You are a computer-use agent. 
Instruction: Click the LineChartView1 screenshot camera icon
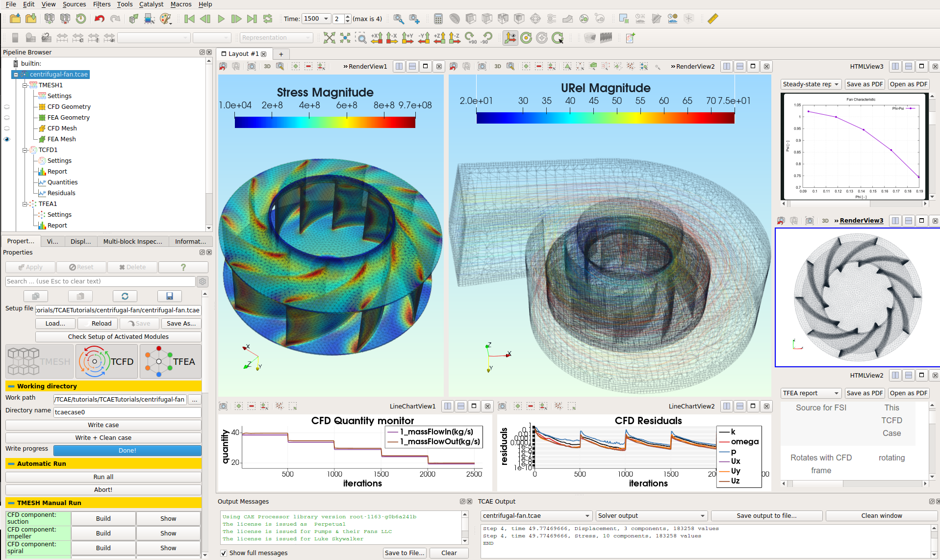tap(223, 406)
